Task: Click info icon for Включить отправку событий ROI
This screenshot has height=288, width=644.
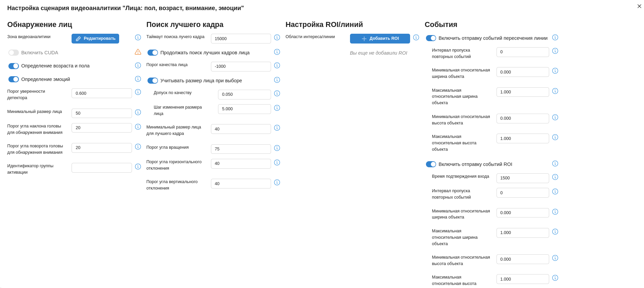Action: [x=555, y=164]
